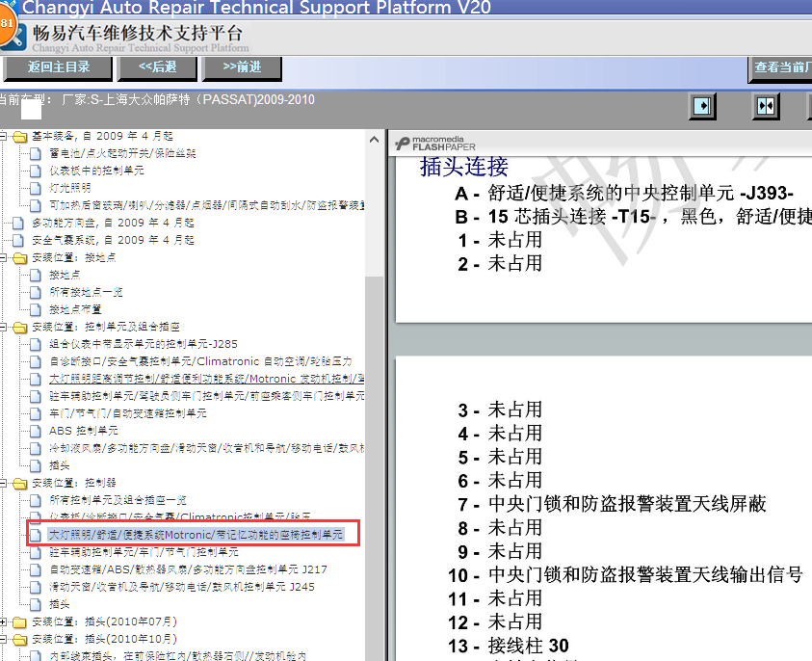Collapse the 安装位置：接地点 folder
Image resolution: width=812 pixels, height=661 pixels.
[x=3, y=257]
